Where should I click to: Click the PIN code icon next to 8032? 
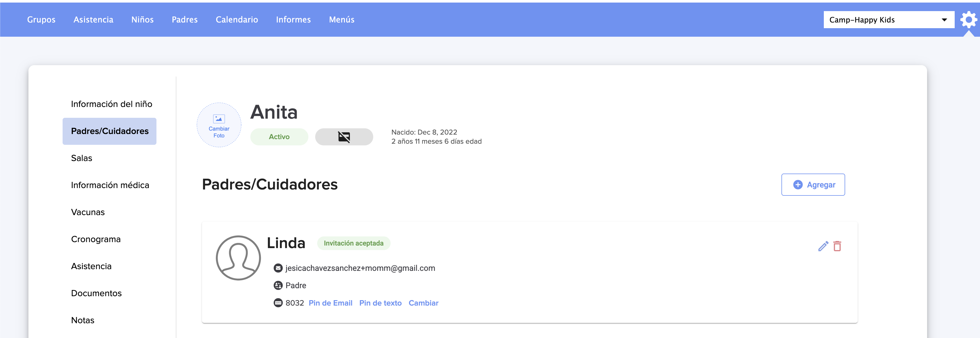click(x=278, y=303)
